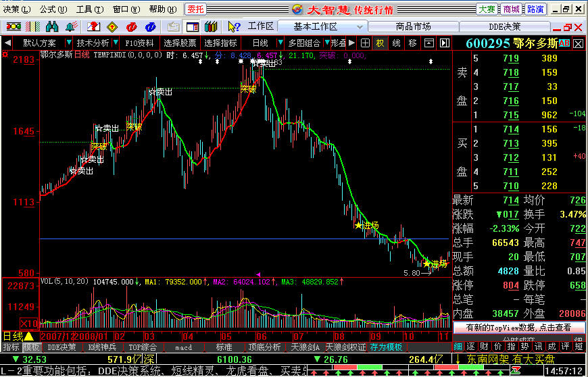Image resolution: width=588 pixels, height=377 pixels.
Task: Expand the 技术分析 dropdown arrow
Action: (x=116, y=43)
